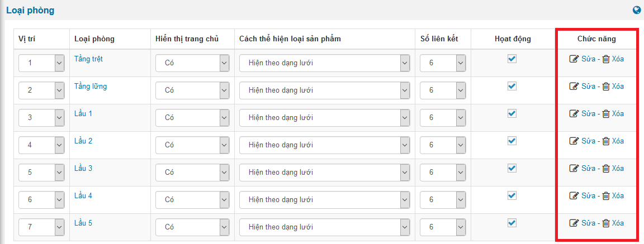Open the Tầng lửng room type link
Image resolution: width=644 pixels, height=244 pixels.
(x=91, y=87)
